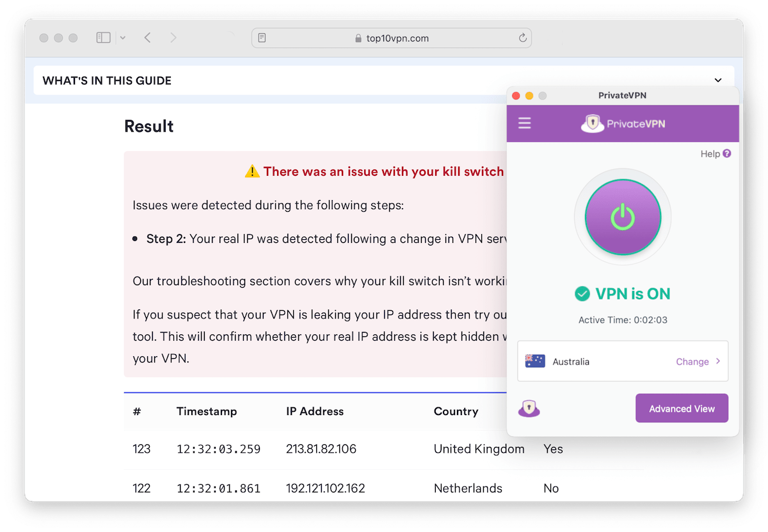Image resolution: width=768 pixels, height=532 pixels.
Task: Open the Safari sidebar dropdown arrow
Action: [122, 38]
